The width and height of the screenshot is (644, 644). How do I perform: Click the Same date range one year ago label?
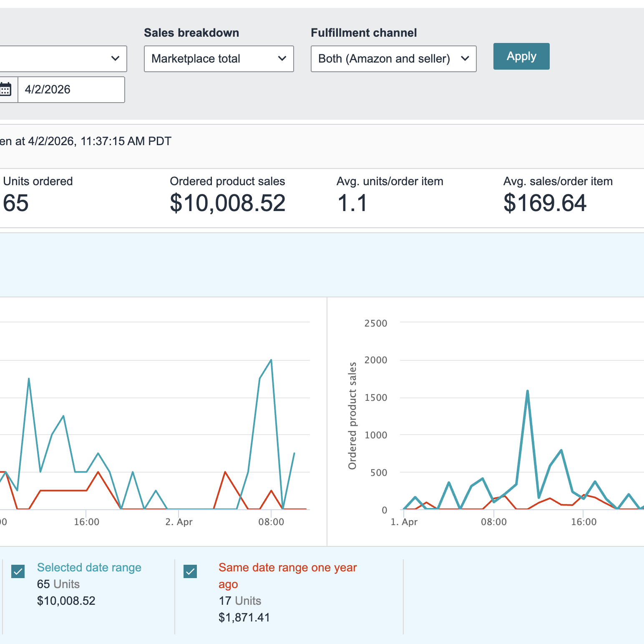click(288, 576)
